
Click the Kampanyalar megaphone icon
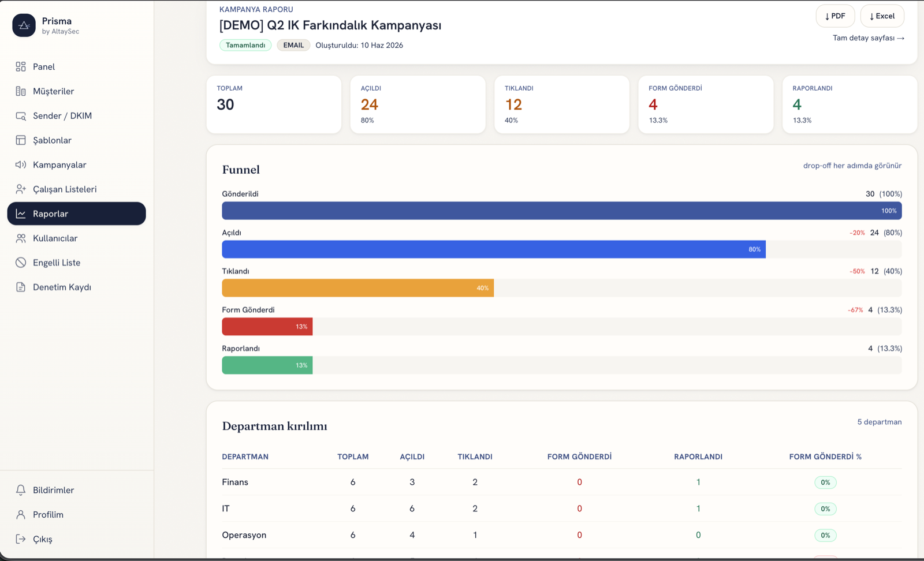click(21, 165)
